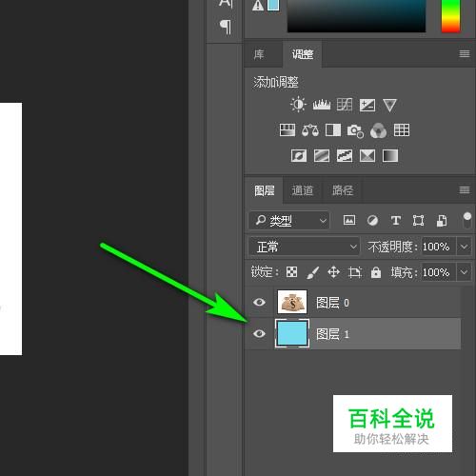Open the 不透明度 slider dropdown arrow
476x476 pixels.
pos(464,247)
